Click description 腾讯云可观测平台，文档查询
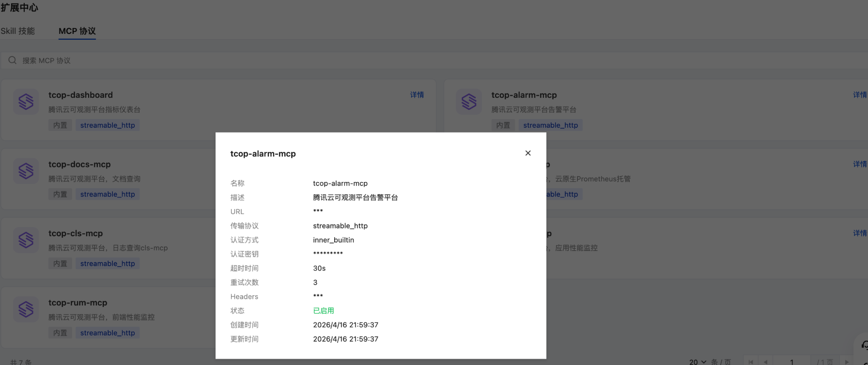Viewport: 868px width, 365px height. 94,179
